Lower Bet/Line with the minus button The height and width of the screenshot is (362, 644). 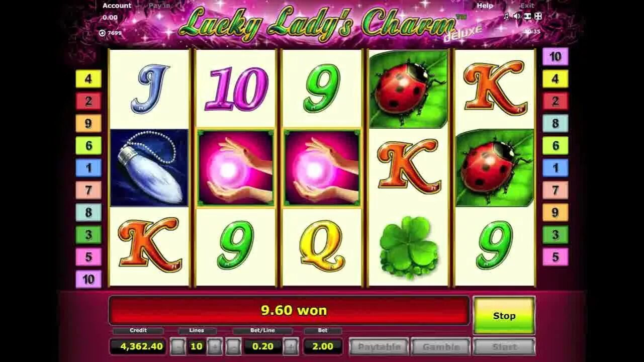[233, 346]
